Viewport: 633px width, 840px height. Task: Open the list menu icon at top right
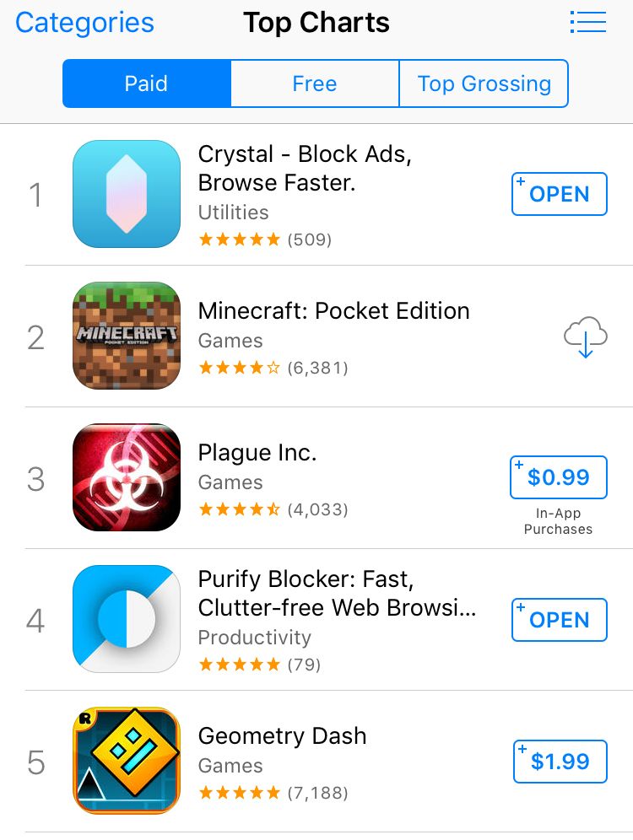pyautogui.click(x=587, y=23)
